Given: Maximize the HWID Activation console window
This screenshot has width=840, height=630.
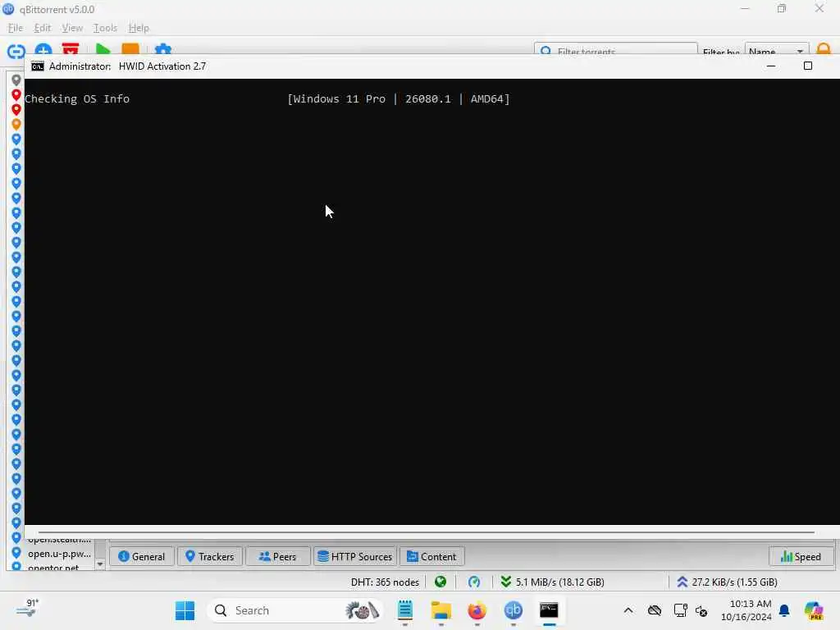Looking at the screenshot, I should click(808, 66).
